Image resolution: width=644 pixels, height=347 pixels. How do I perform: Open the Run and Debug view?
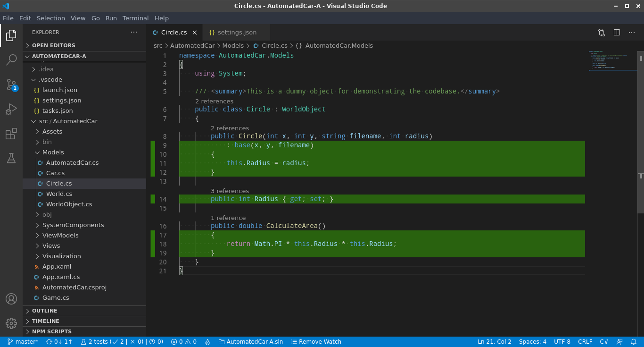tap(11, 110)
